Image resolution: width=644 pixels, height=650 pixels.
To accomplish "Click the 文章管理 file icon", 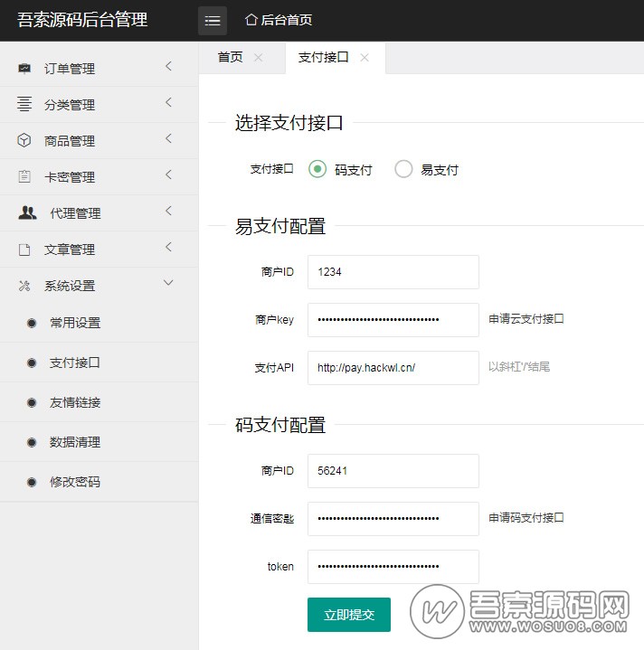I will pyautogui.click(x=24, y=250).
